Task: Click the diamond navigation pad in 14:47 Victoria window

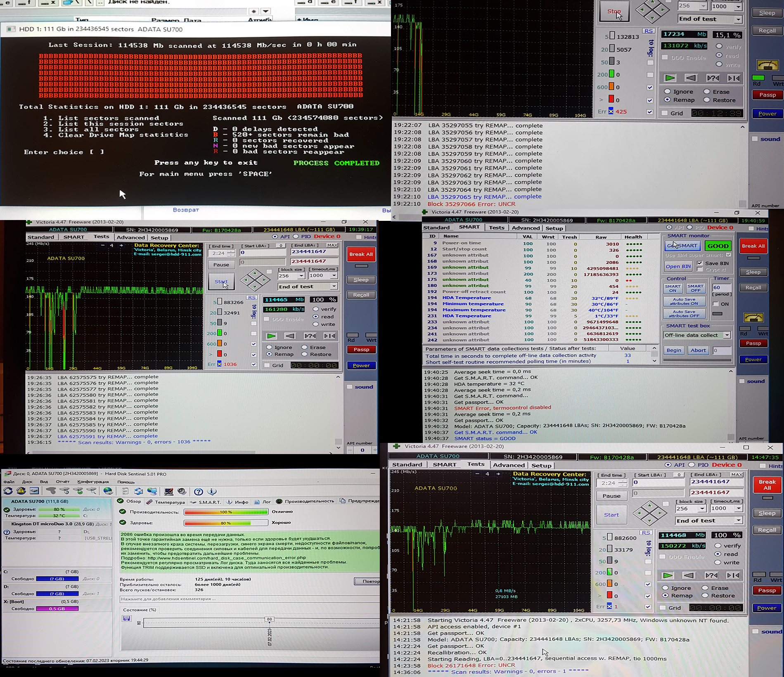Action: [x=649, y=513]
